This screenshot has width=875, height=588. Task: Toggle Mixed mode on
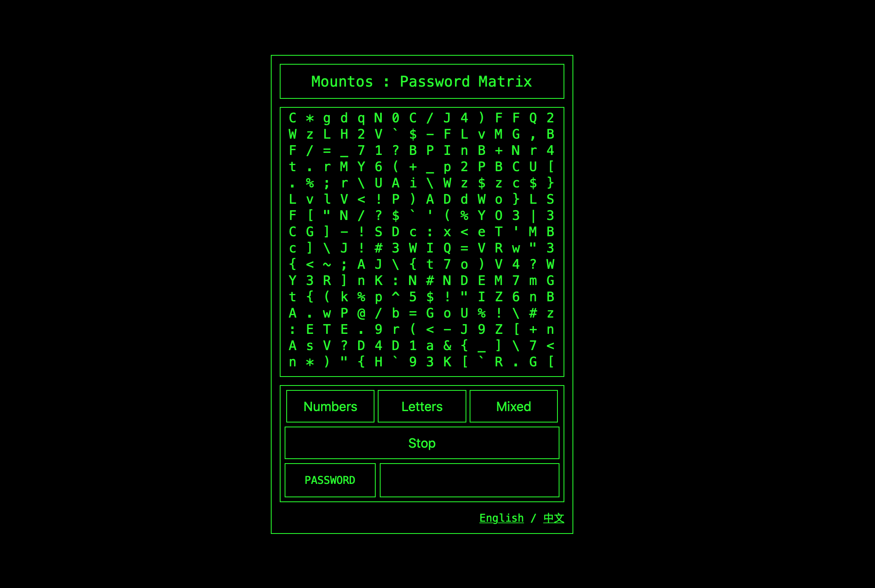click(513, 405)
